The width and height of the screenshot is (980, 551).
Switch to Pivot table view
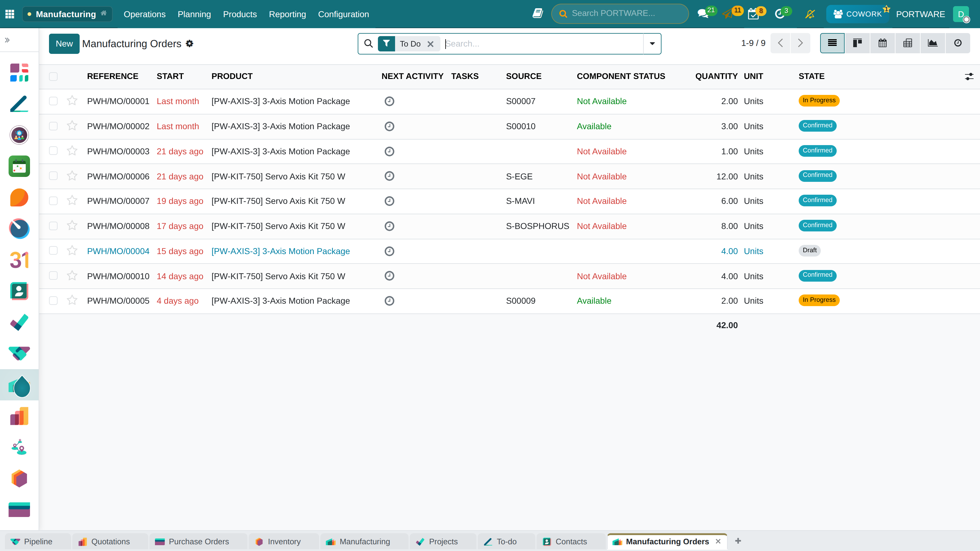pyautogui.click(x=907, y=43)
